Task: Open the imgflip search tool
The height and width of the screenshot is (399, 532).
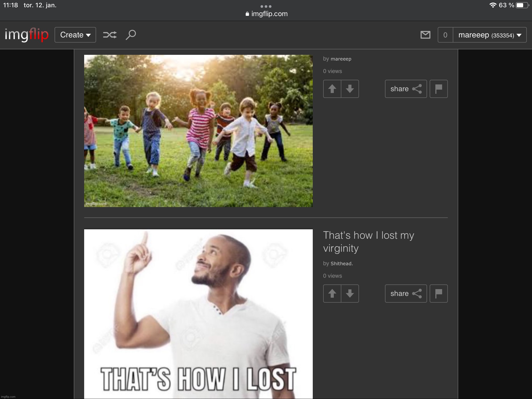Action: 131,35
